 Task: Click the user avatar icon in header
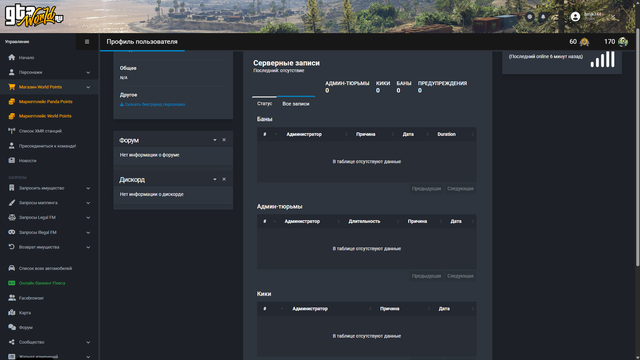tap(575, 17)
